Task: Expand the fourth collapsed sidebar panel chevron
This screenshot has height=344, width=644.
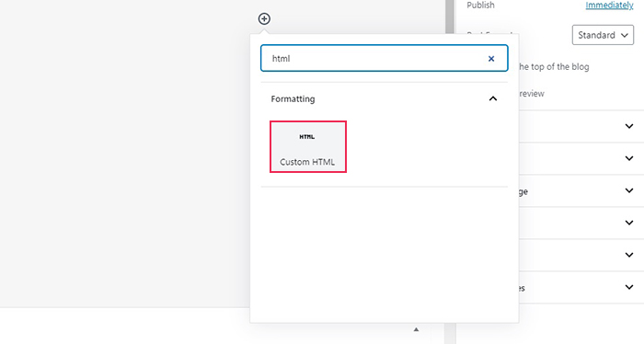Action: click(x=629, y=223)
